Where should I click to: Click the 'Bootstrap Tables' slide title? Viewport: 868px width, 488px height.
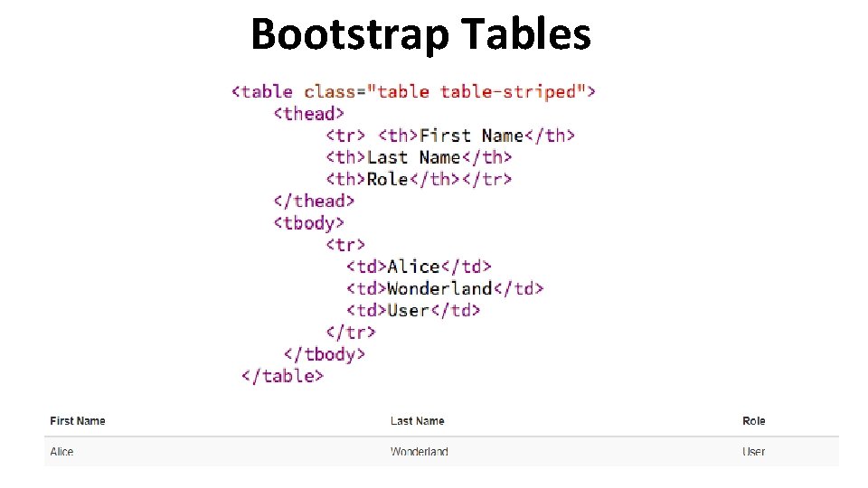click(420, 34)
